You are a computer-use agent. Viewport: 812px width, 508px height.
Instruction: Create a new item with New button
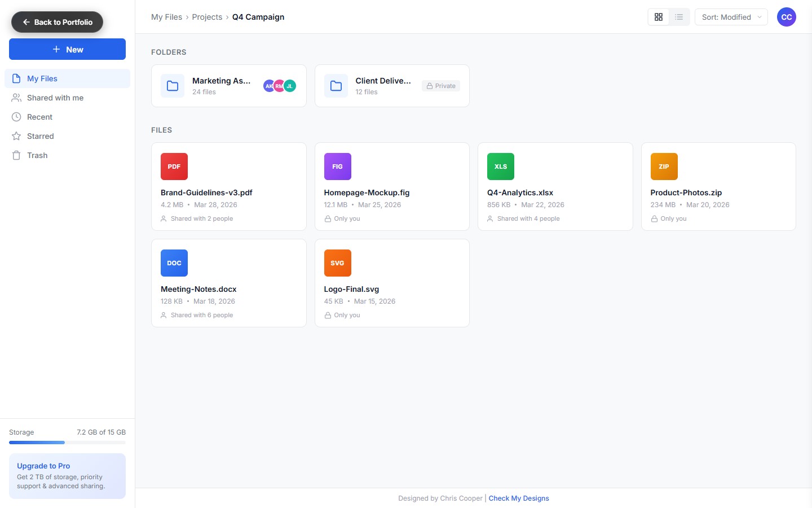coord(67,49)
